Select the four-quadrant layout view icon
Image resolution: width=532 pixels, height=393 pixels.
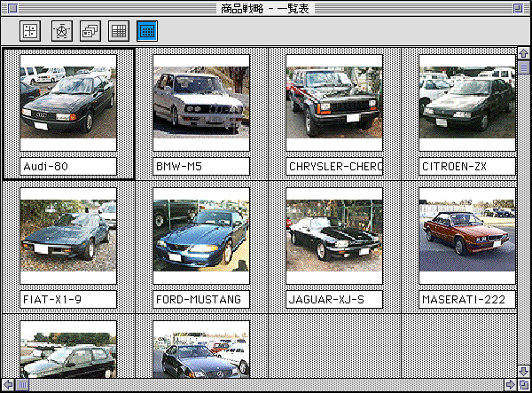click(x=30, y=31)
